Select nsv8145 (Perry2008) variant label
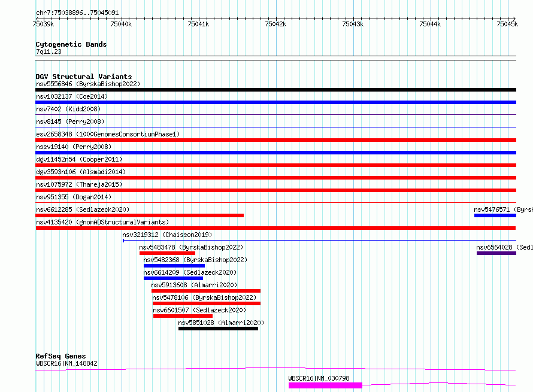The width and height of the screenshot is (533, 392). pyautogui.click(x=70, y=121)
